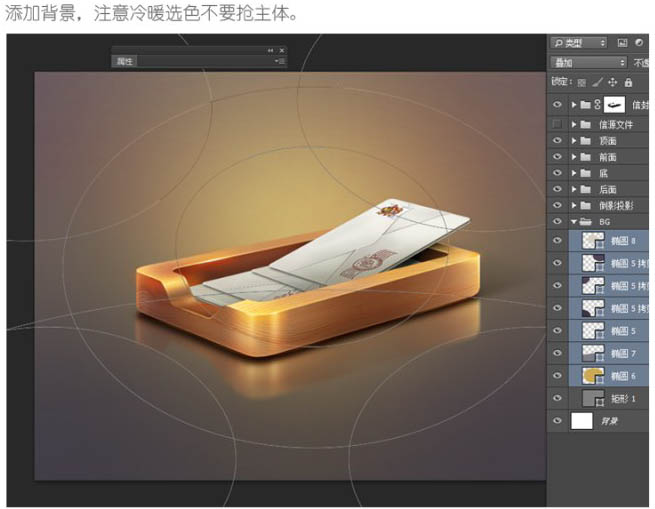Expand the 倒影投影 group
The height and width of the screenshot is (509, 655).
(574, 205)
